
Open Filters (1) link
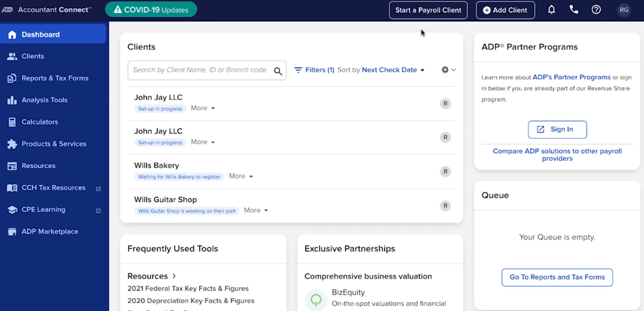[319, 70]
